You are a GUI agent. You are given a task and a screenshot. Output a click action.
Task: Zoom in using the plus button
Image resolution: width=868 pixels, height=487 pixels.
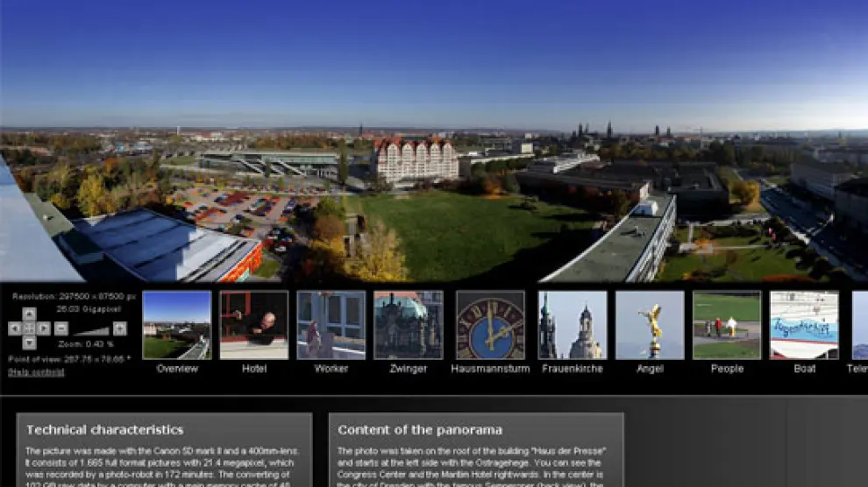[x=120, y=328]
